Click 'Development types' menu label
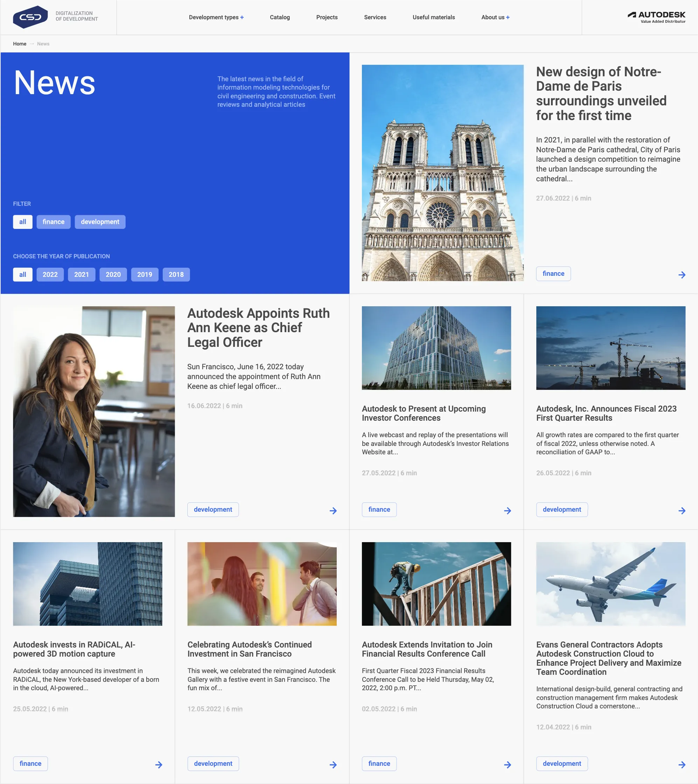 (x=214, y=17)
